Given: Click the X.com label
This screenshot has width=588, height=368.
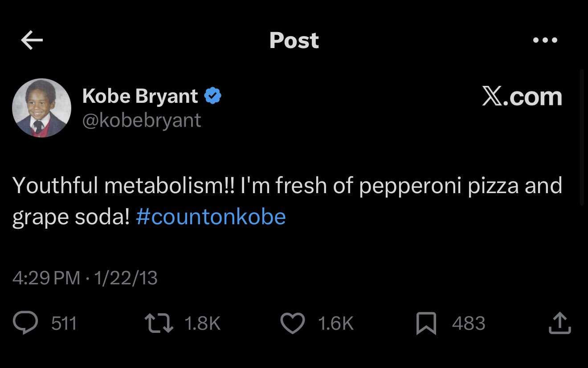Looking at the screenshot, I should click(522, 97).
